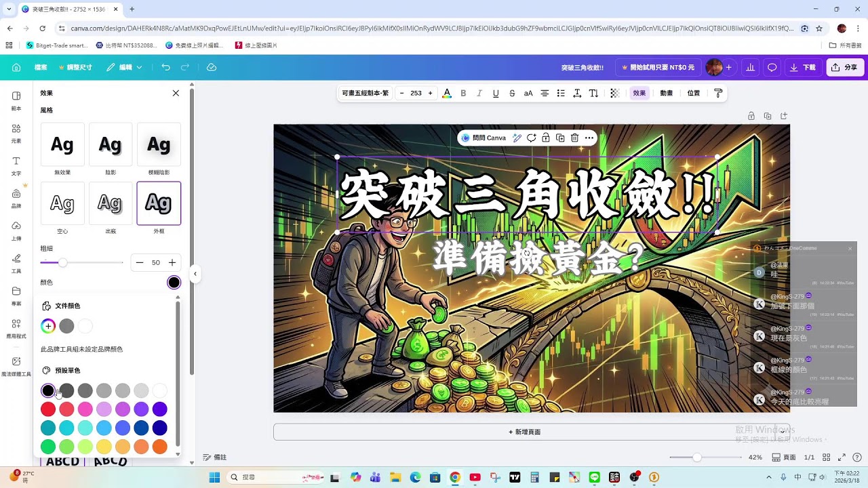Open text alignment options

545,93
